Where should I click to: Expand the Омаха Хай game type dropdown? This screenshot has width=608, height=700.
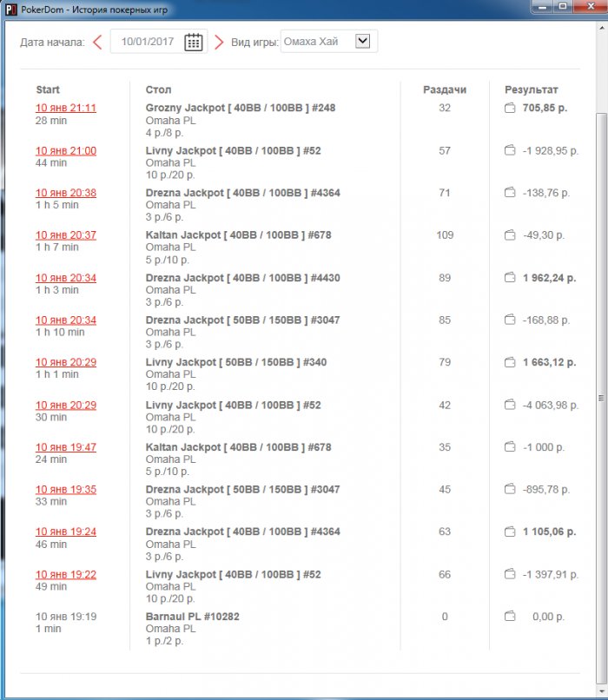[x=363, y=41]
